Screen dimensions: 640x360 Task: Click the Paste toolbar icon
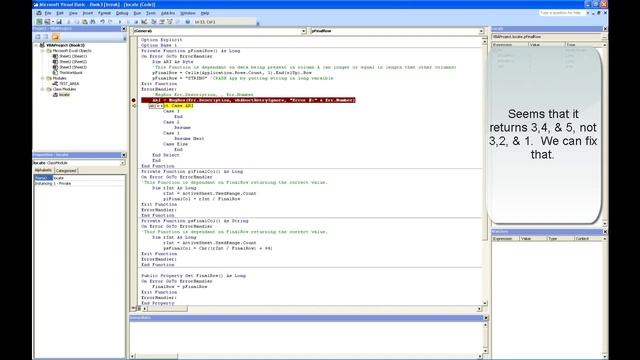(84, 22)
